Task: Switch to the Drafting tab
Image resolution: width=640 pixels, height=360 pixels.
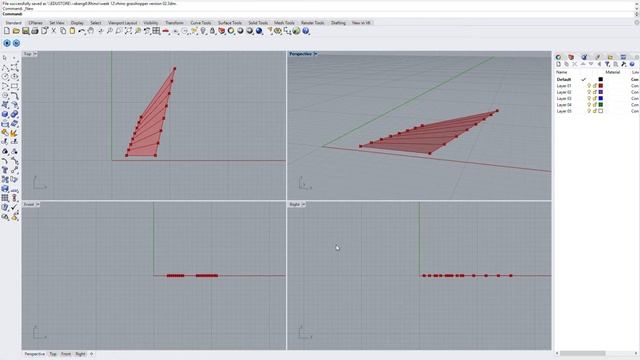Action: [338, 23]
